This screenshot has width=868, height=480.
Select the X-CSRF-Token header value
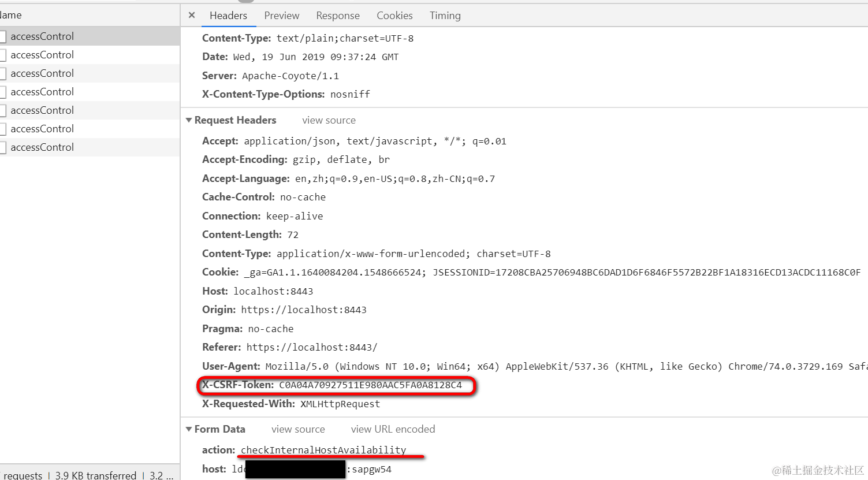(370, 385)
